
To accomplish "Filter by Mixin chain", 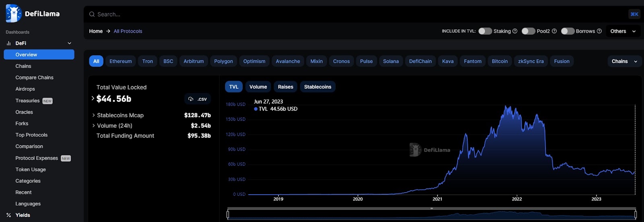I will click(316, 61).
